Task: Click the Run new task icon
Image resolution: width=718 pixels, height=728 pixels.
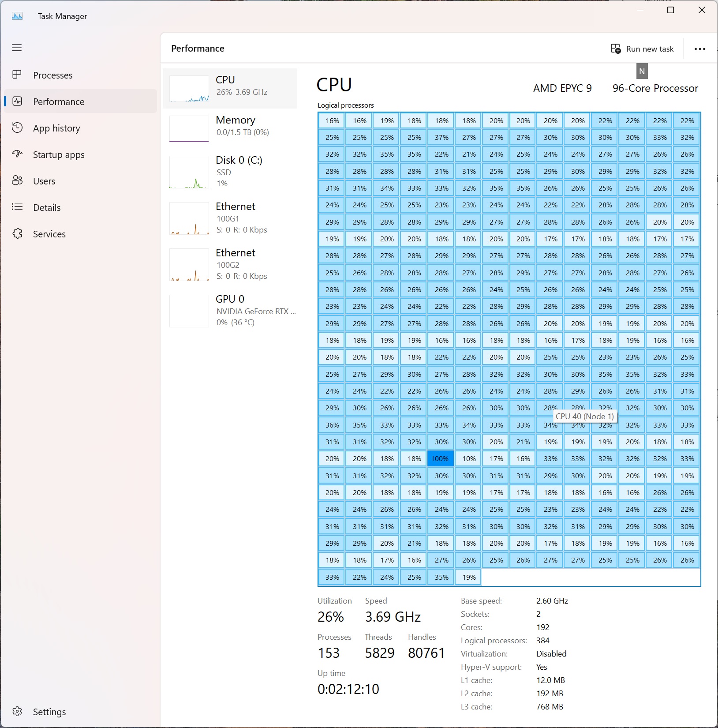Action: point(616,49)
